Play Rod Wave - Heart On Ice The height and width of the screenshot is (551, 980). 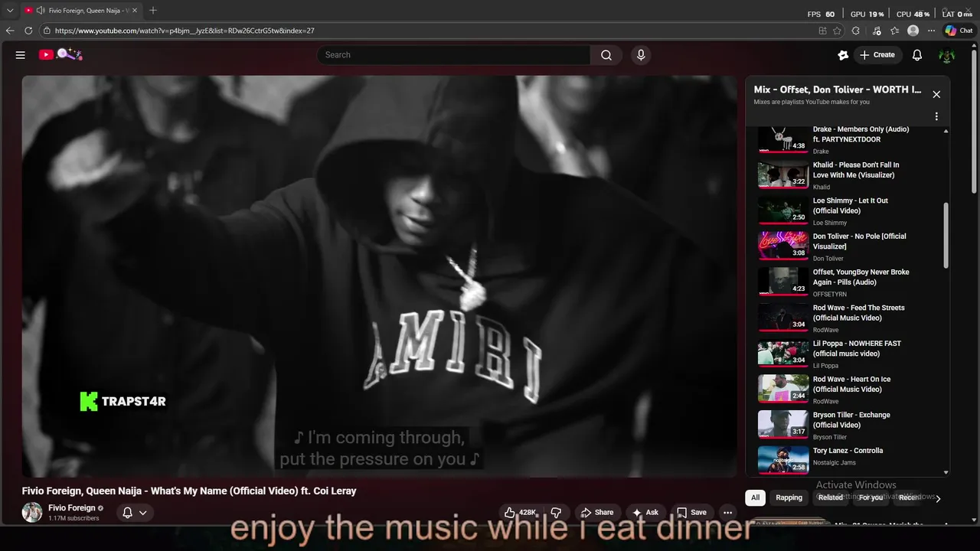(846, 390)
